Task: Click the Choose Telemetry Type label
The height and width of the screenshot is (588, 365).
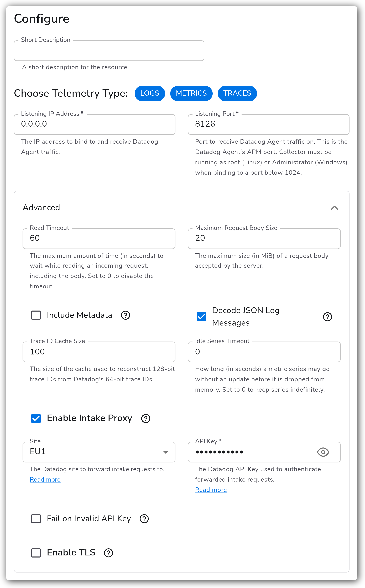Action: point(71,94)
